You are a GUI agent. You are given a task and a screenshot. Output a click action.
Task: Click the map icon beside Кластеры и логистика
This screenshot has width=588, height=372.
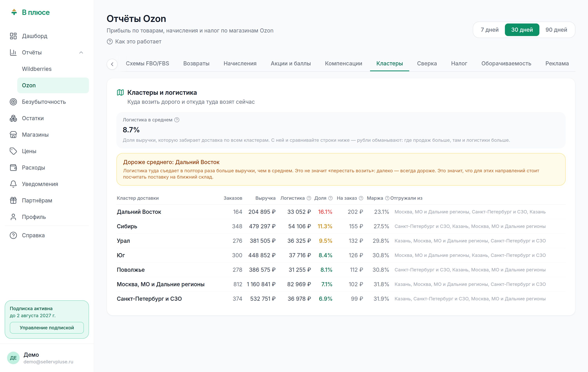[x=120, y=92]
